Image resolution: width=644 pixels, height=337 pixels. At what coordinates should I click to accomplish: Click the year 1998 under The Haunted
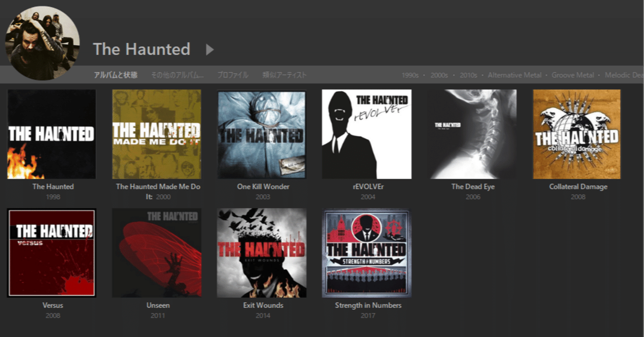click(x=53, y=197)
